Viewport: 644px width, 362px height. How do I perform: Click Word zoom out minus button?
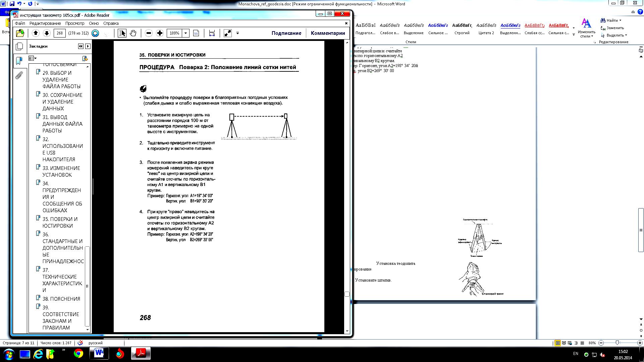pyautogui.click(x=601, y=343)
